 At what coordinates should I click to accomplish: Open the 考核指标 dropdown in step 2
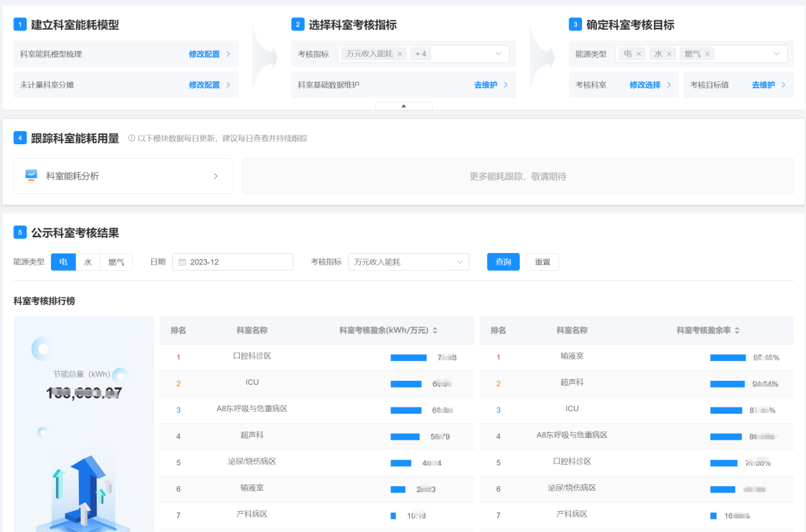tap(498, 53)
